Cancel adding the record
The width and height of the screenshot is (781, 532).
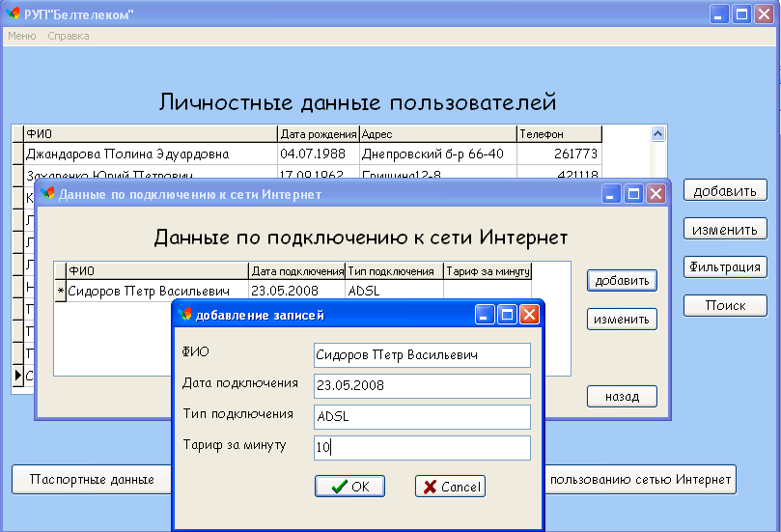pyautogui.click(x=450, y=487)
